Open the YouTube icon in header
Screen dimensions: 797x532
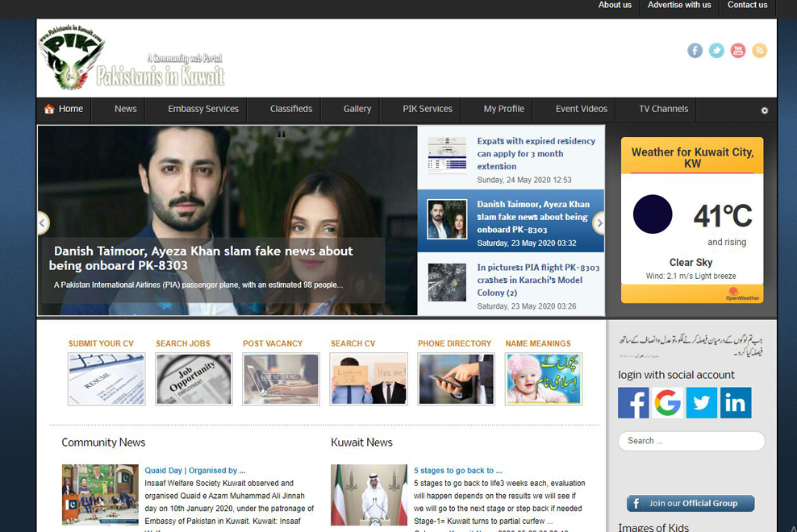pos(738,51)
